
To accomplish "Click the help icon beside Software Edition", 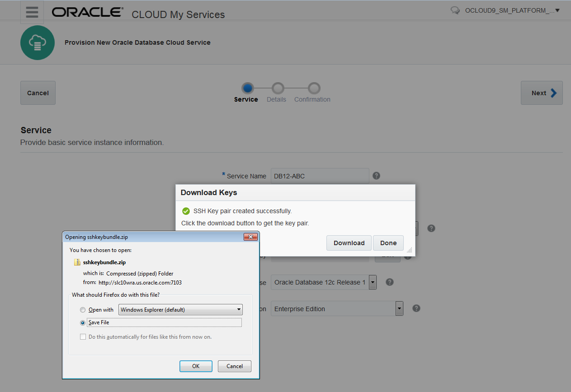I will (x=416, y=308).
